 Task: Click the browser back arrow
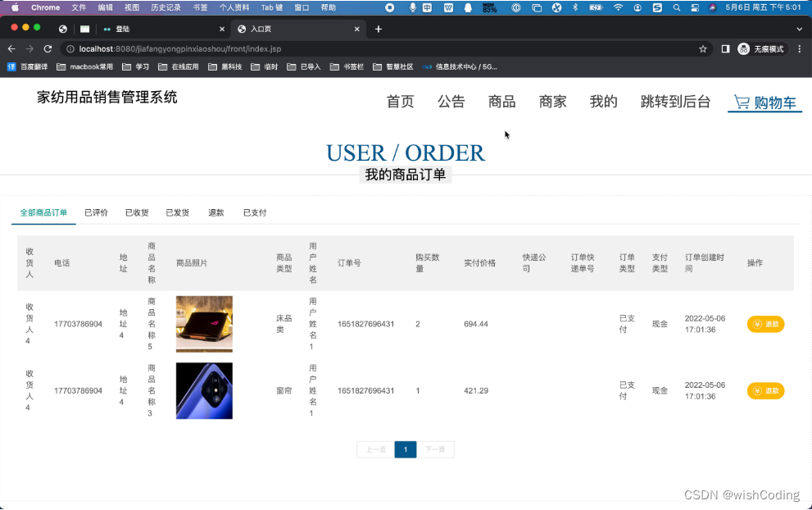coord(12,48)
